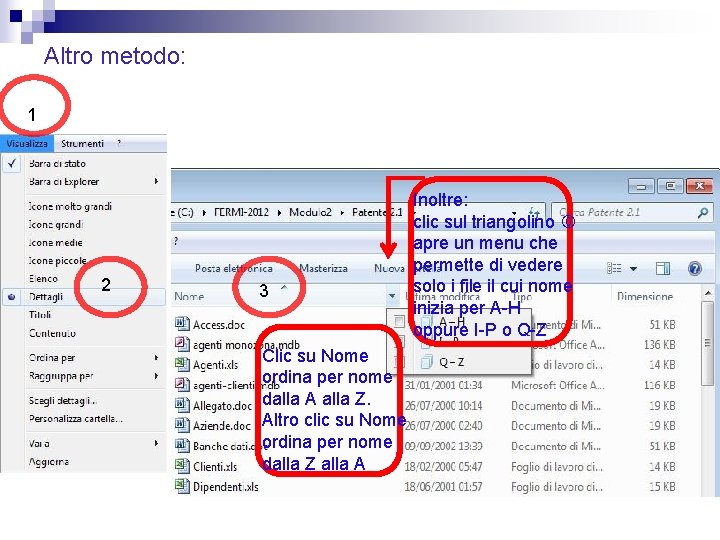720x540 pixels.
Task: Click the file list scrollbar thumb
Action: tap(708, 343)
